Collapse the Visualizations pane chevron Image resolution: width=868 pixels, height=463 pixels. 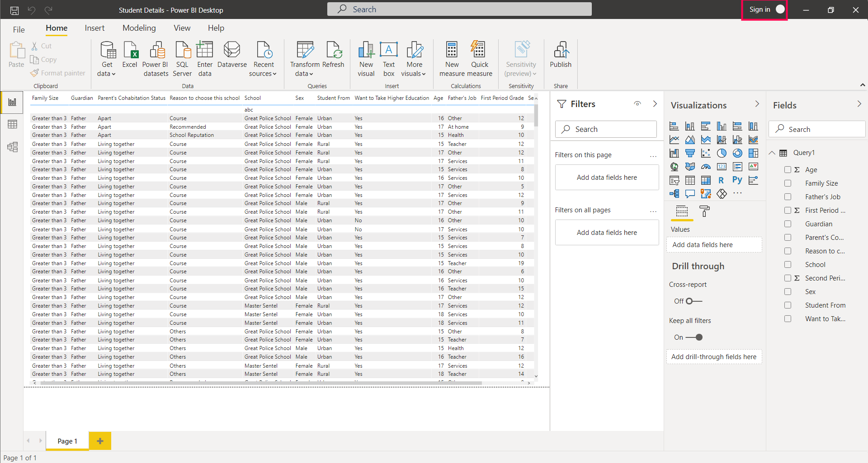[757, 104]
